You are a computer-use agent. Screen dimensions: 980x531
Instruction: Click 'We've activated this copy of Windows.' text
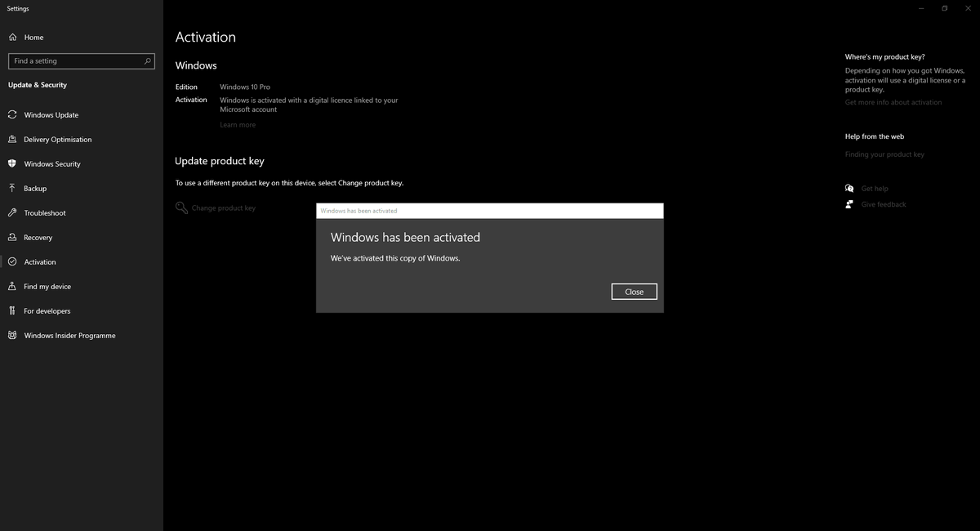[395, 258]
